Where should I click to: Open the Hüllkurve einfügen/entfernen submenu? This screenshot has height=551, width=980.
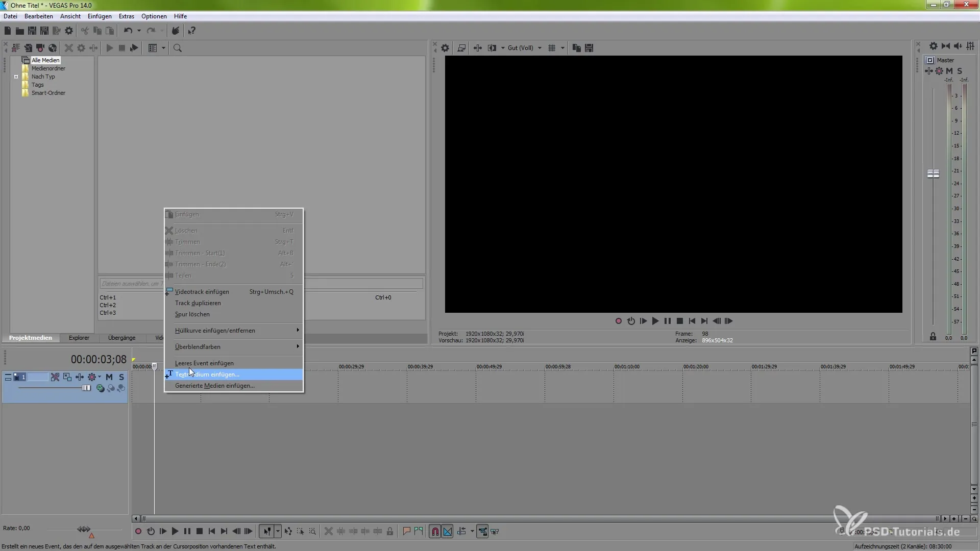(234, 331)
